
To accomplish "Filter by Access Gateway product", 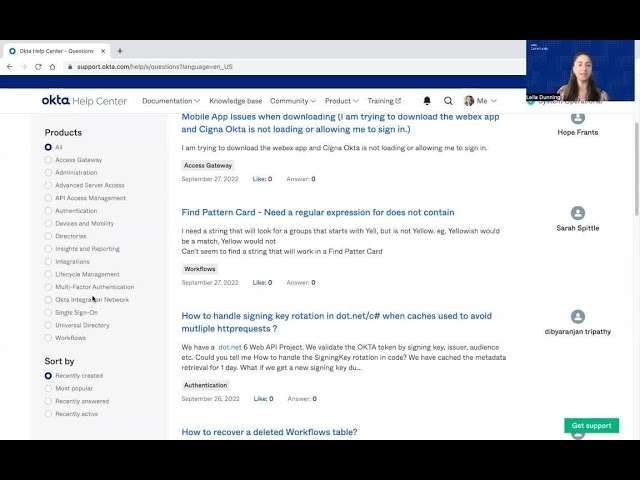I will [48, 160].
